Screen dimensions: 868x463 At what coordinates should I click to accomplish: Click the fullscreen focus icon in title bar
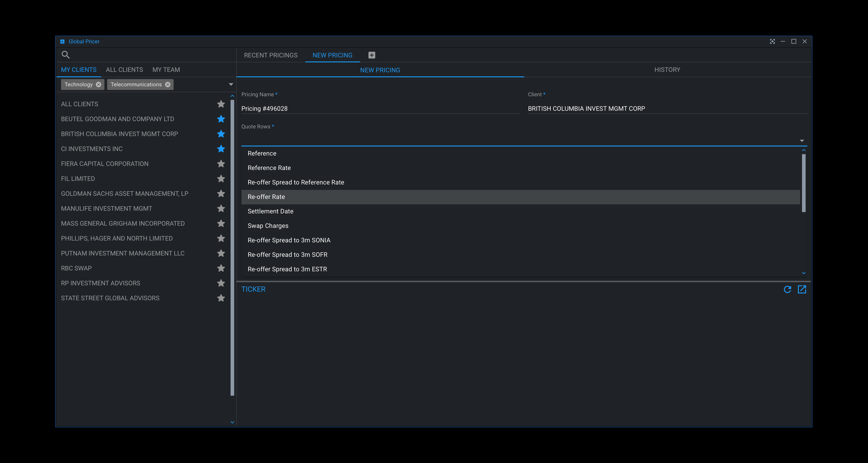772,41
